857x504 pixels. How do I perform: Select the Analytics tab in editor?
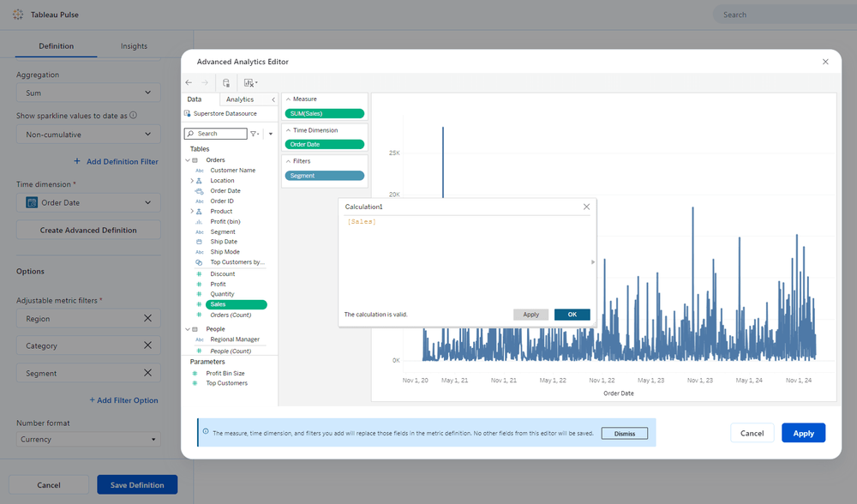(240, 99)
